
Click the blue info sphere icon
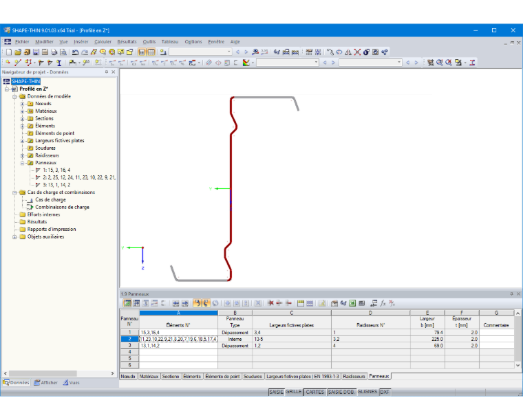click(366, 52)
